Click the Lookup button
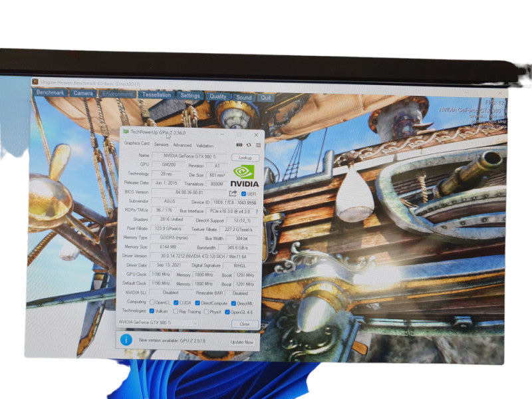The height and width of the screenshot is (399, 532). point(245,158)
